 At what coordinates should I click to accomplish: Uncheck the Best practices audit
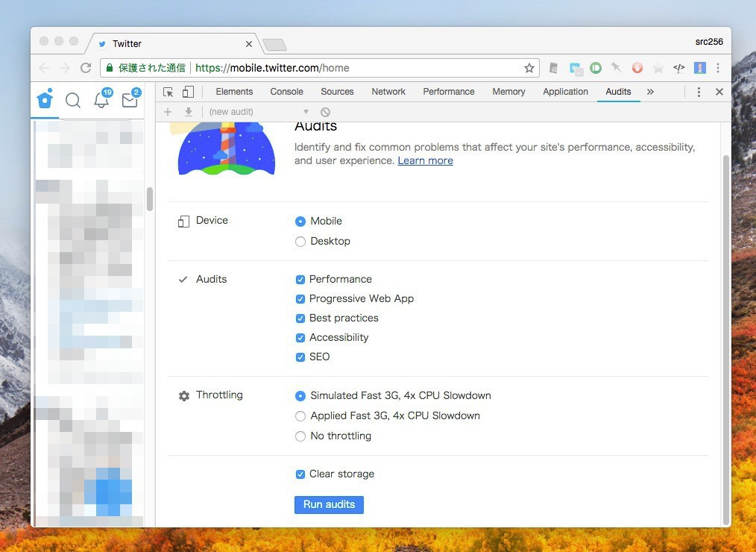tap(300, 318)
